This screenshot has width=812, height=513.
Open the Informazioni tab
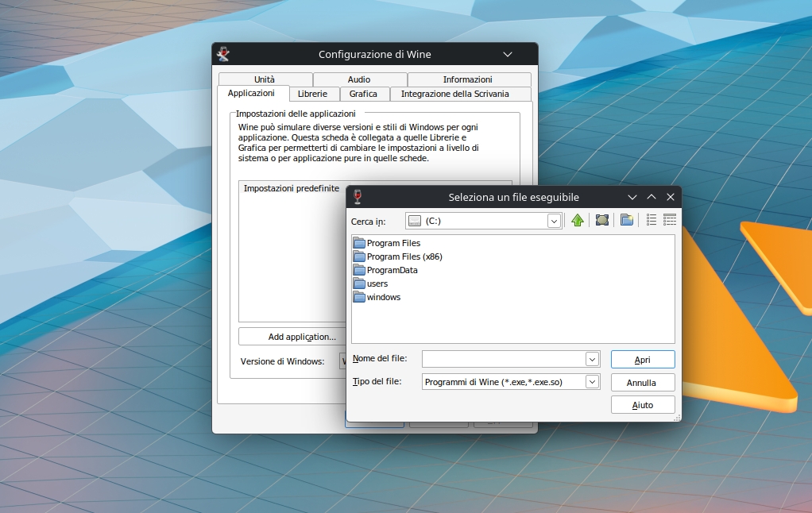coord(468,79)
